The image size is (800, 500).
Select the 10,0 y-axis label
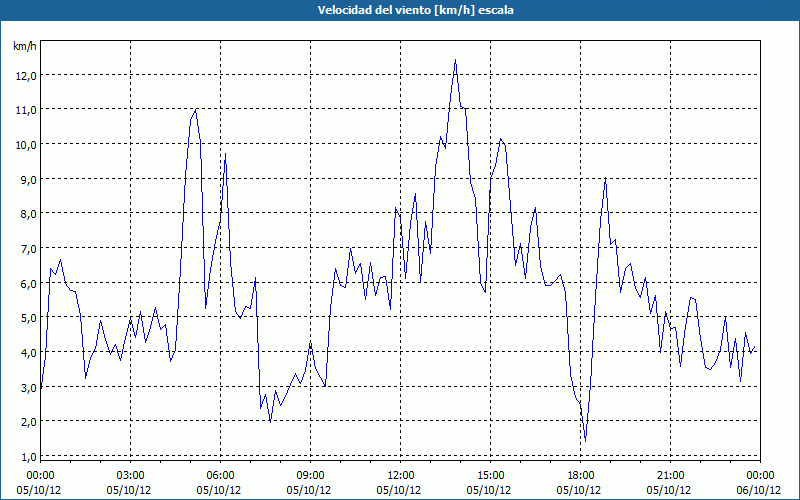click(26, 145)
